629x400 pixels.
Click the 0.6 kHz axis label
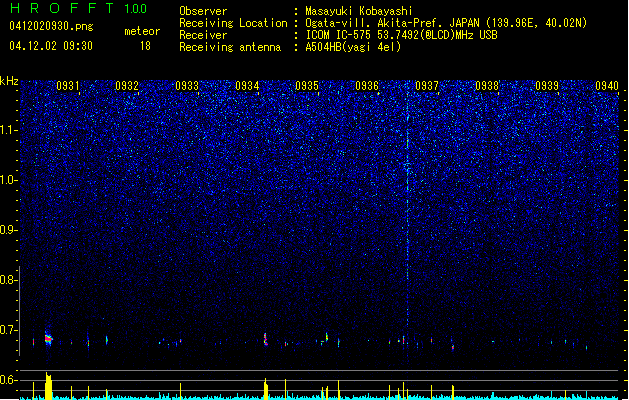pyautogui.click(x=8, y=380)
